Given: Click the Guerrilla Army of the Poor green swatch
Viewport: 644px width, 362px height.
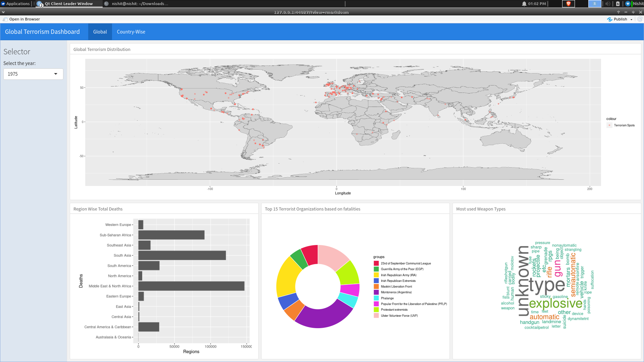Looking at the screenshot, I should click(x=376, y=269).
